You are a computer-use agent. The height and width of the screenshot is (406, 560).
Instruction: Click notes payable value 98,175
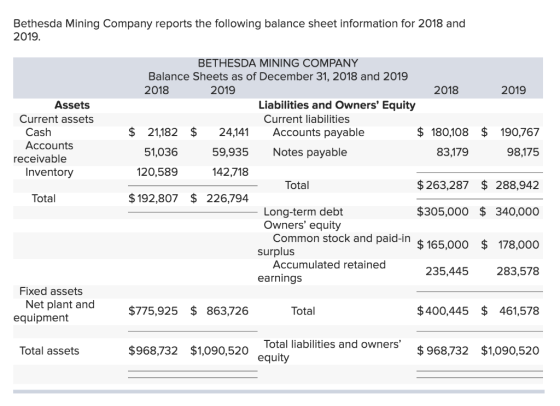click(x=523, y=152)
